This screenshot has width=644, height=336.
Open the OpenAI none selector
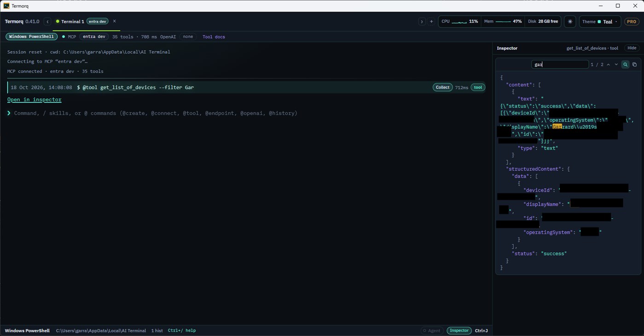point(188,37)
